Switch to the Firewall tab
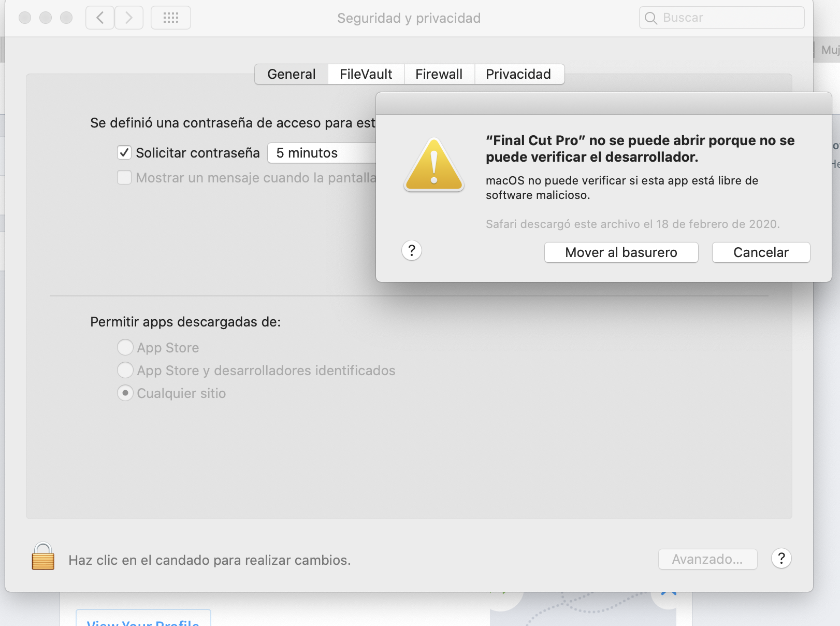Screen dimensions: 840x626 (x=439, y=74)
